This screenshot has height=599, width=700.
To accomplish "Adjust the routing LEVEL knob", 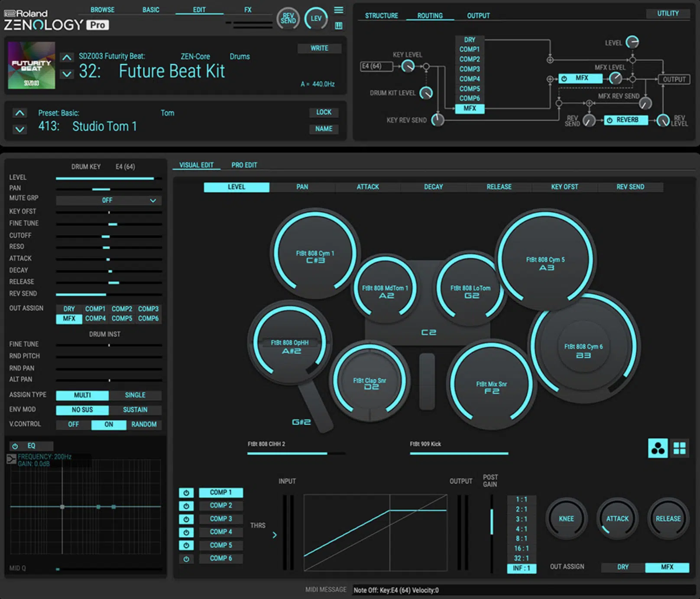I will [x=632, y=42].
